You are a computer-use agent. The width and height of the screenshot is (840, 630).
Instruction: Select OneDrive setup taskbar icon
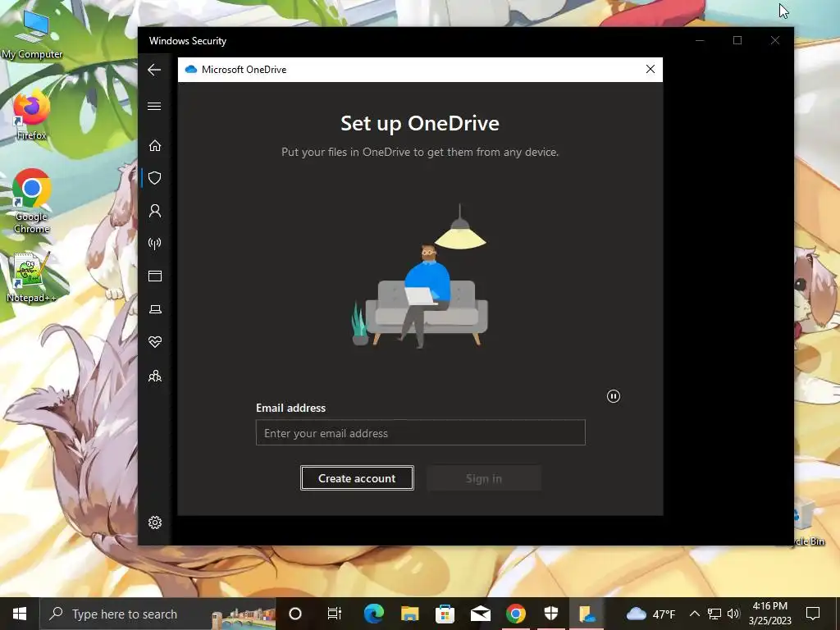point(587,614)
